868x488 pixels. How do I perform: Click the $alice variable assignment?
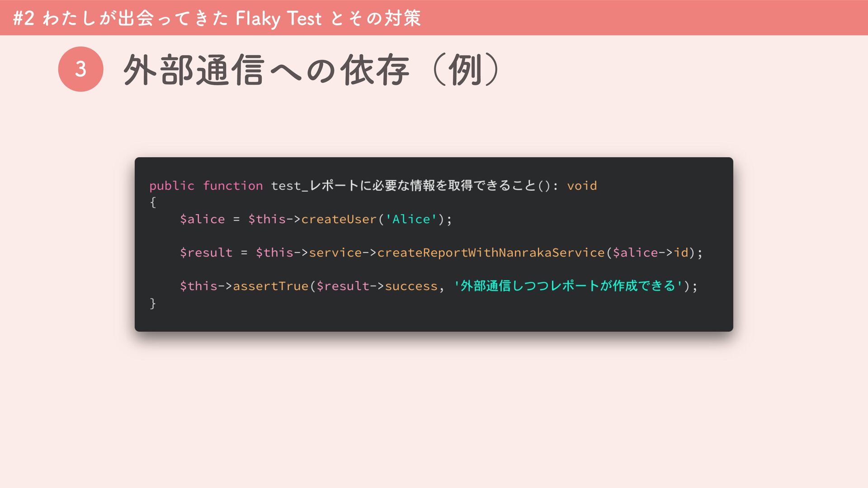pyautogui.click(x=202, y=219)
